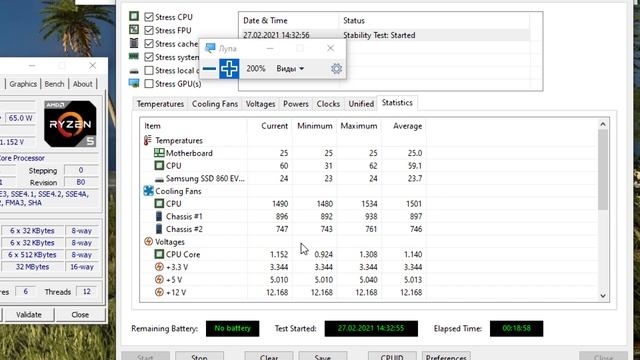640x360 pixels.
Task: Click the Stress local disks icon
Action: click(x=134, y=71)
